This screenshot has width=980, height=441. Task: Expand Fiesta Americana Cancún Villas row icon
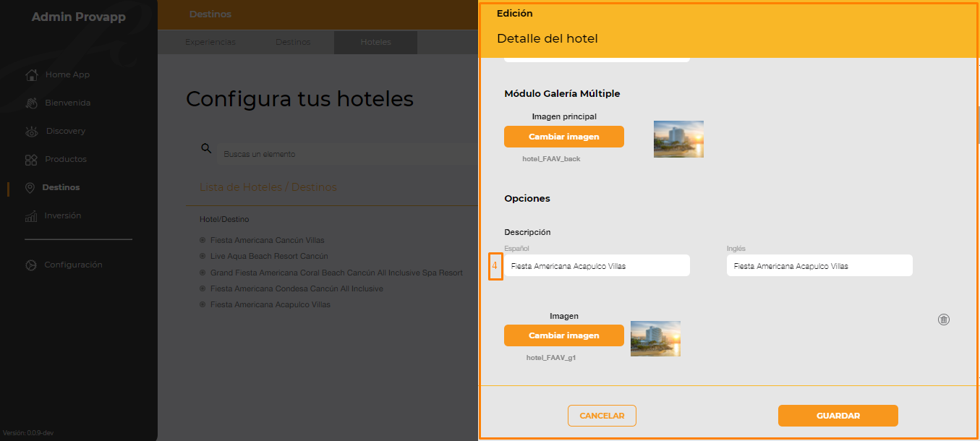203,240
